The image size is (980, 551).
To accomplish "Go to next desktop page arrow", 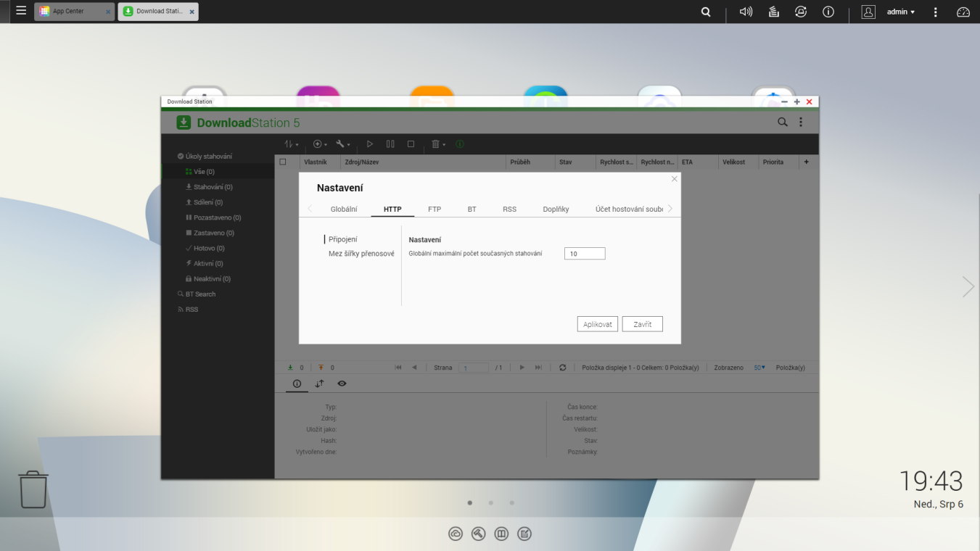I will [x=968, y=286].
